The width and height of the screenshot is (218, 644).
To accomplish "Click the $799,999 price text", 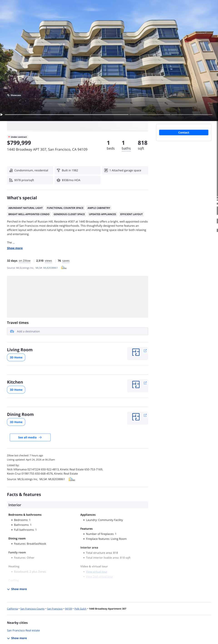I will point(19,143).
